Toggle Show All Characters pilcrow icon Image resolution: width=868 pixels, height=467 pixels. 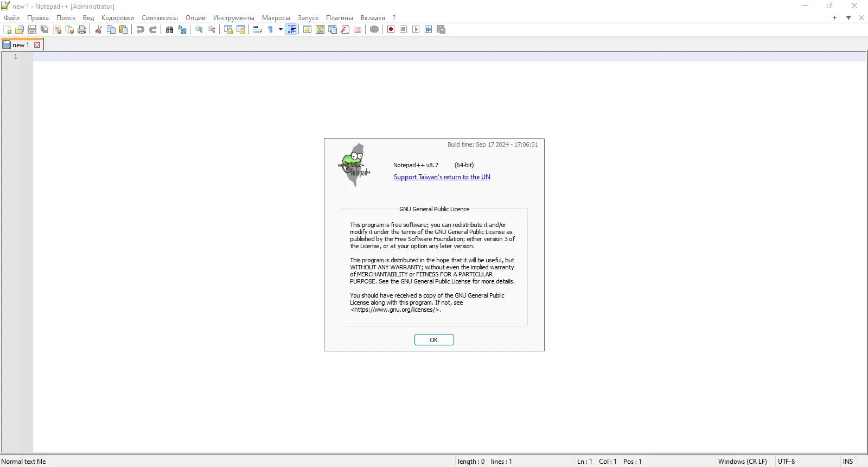point(270,29)
